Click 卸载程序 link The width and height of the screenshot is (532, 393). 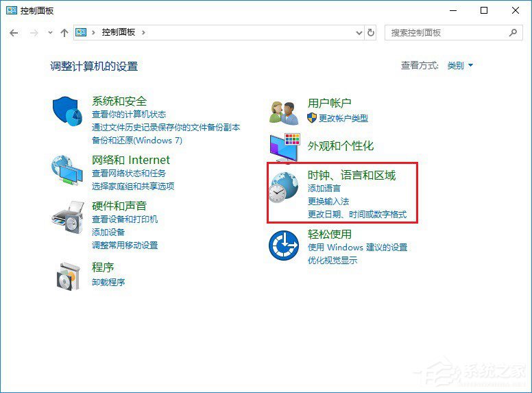point(108,282)
